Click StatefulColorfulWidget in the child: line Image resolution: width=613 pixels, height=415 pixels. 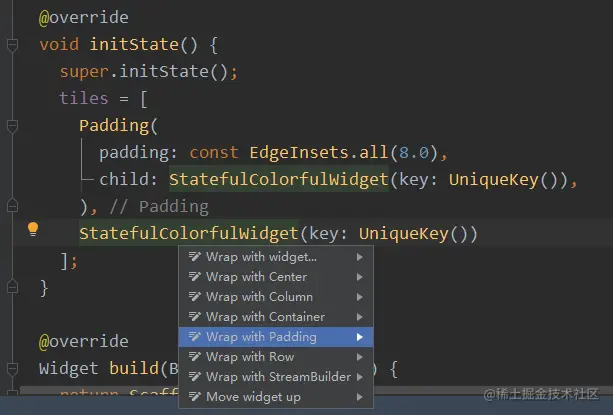click(279, 179)
